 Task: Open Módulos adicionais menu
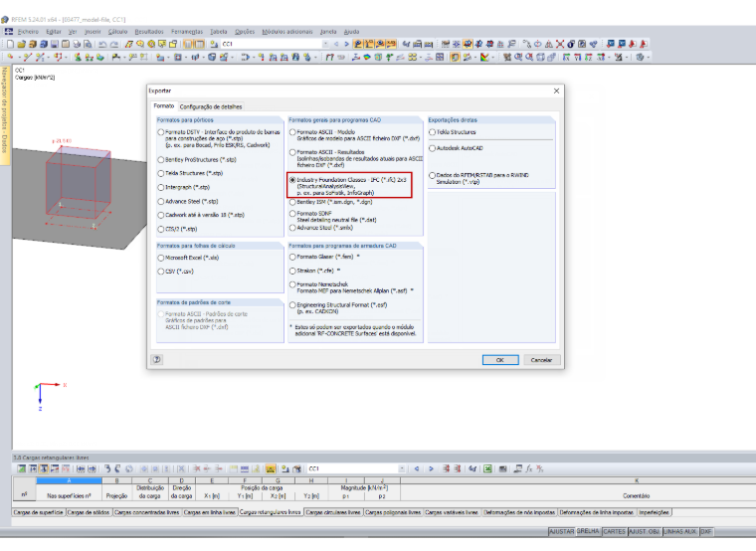coord(287,32)
